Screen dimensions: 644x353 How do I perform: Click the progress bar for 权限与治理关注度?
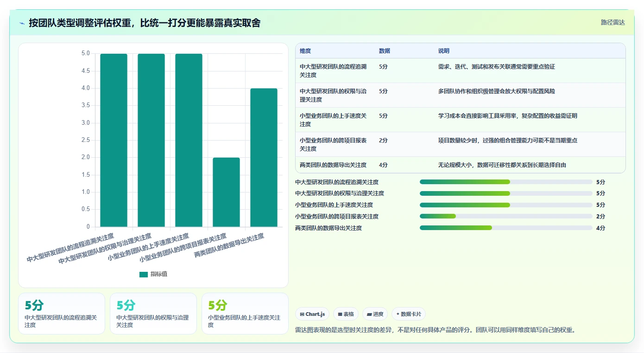[x=506, y=193]
